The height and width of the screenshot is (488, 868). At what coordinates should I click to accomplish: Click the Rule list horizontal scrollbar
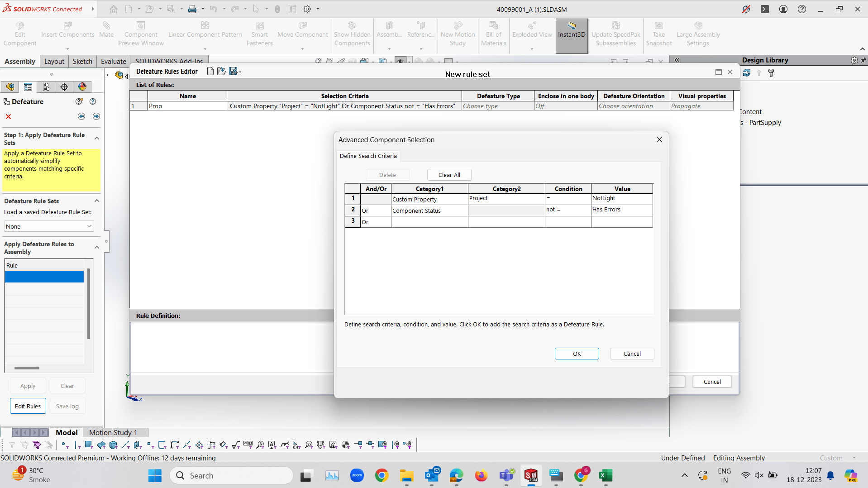pos(27,368)
